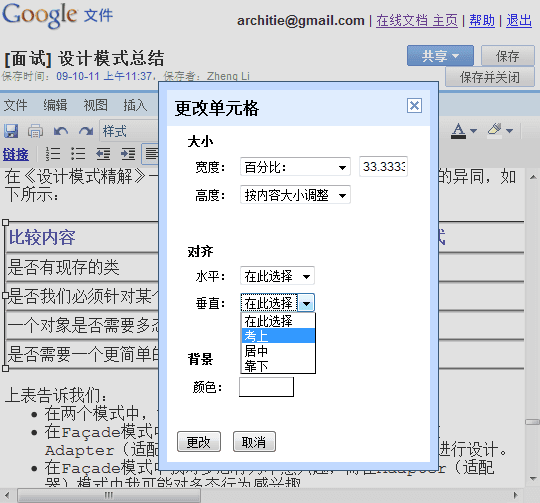Click the print icon in toolbar
The image size is (540, 503).
35,131
